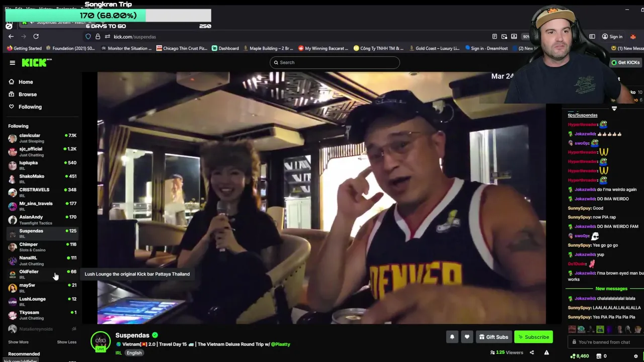Image resolution: width=644 pixels, height=362 pixels.
Task: Click the Gift Subs button
Action: 494,337
